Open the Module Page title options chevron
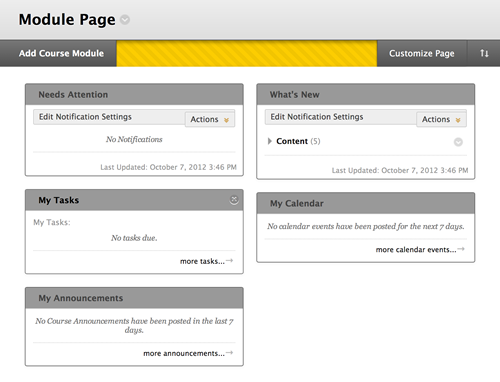Viewport: 500px width, 382px height. [x=125, y=20]
